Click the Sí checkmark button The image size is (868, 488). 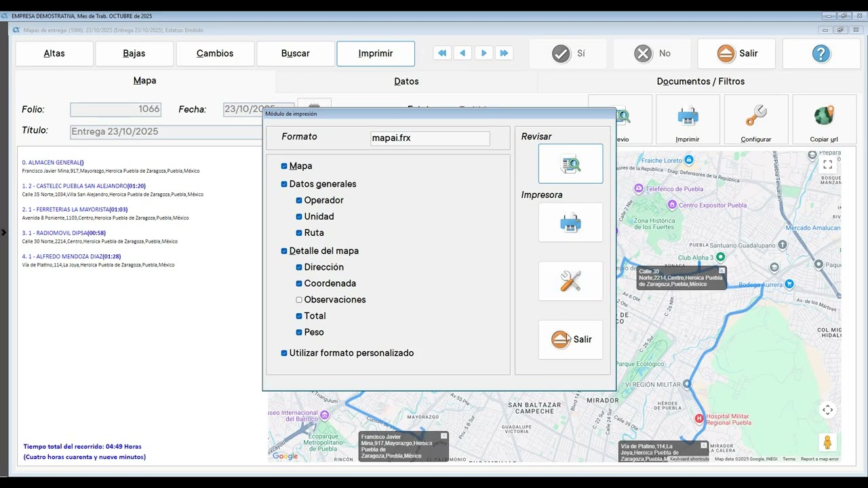pos(568,54)
